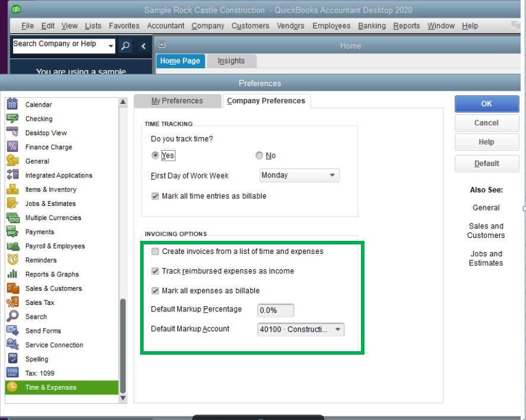Click the Integrated Applications icon

(12, 174)
